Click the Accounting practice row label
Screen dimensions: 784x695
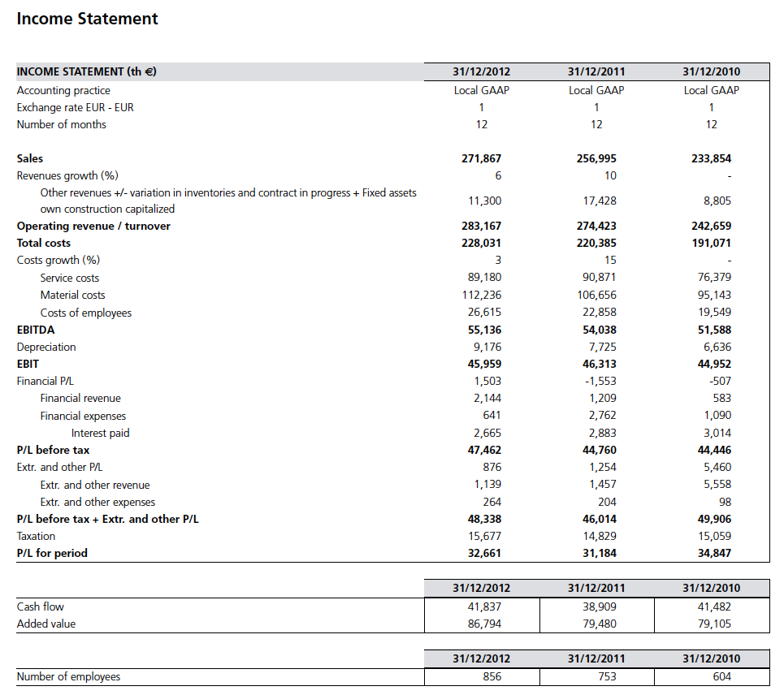pos(63,90)
